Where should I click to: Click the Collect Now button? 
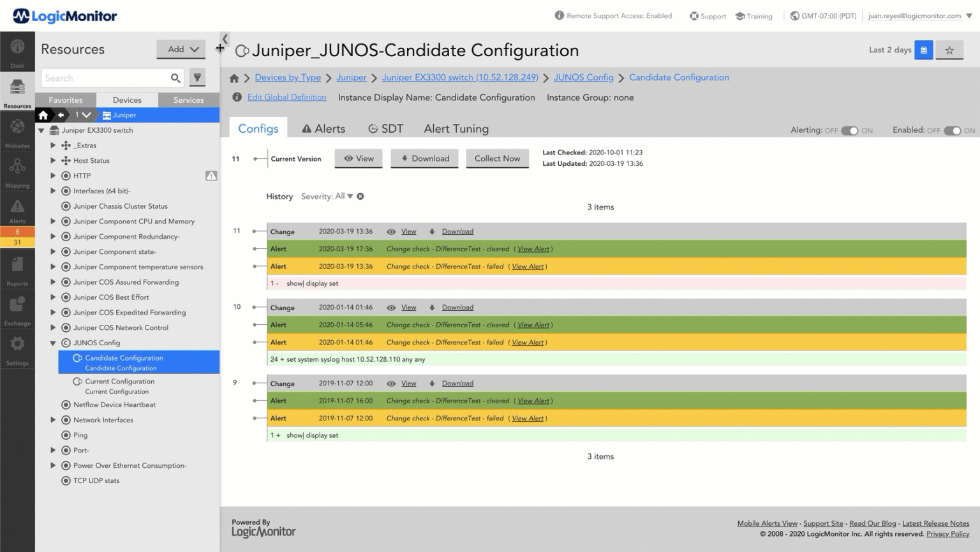click(x=497, y=158)
